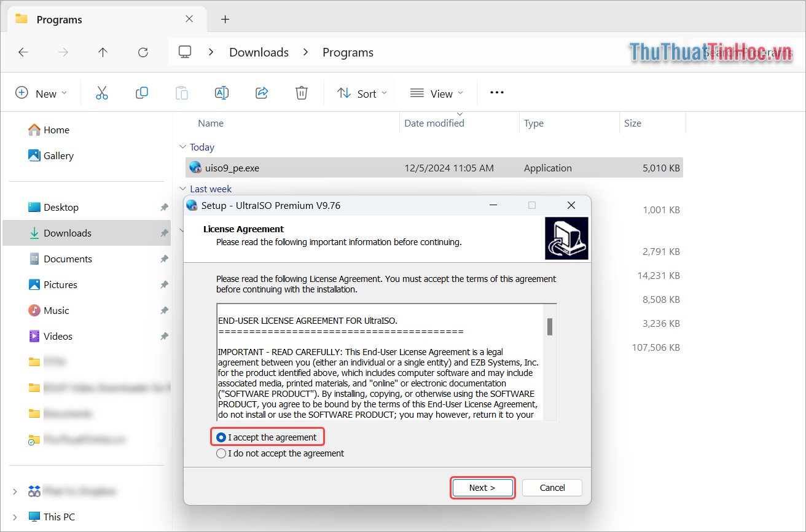The image size is (806, 532).
Task: Click the uiso9_pe.exe application icon
Action: tap(195, 167)
